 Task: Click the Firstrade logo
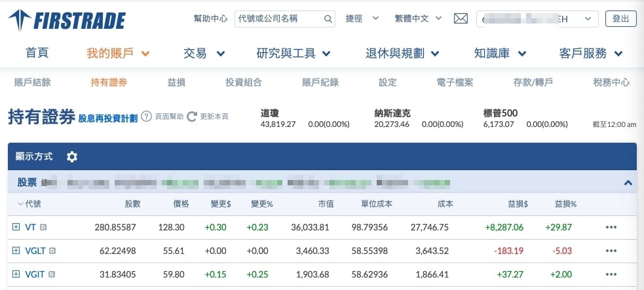[67, 20]
